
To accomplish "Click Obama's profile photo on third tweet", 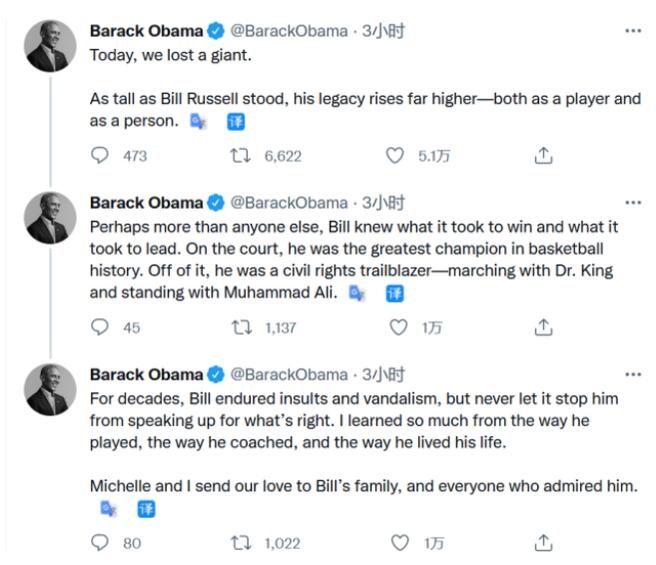I will pos(50,389).
